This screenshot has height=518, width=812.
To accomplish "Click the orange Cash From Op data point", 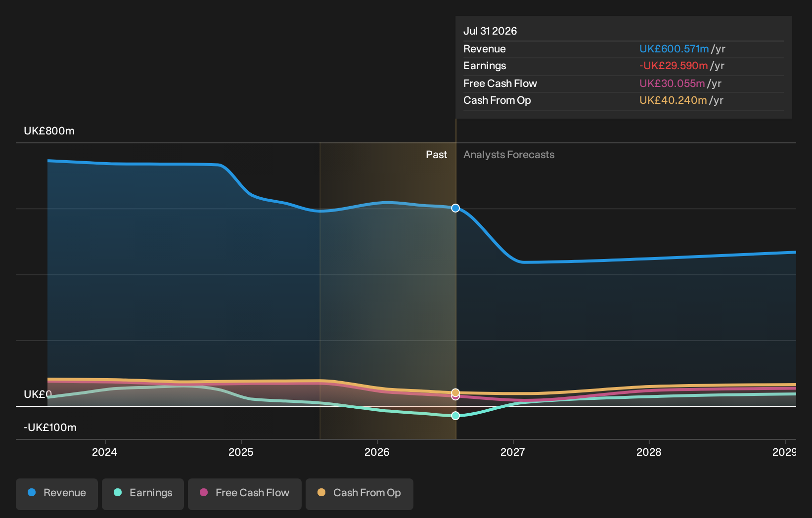I will click(455, 392).
